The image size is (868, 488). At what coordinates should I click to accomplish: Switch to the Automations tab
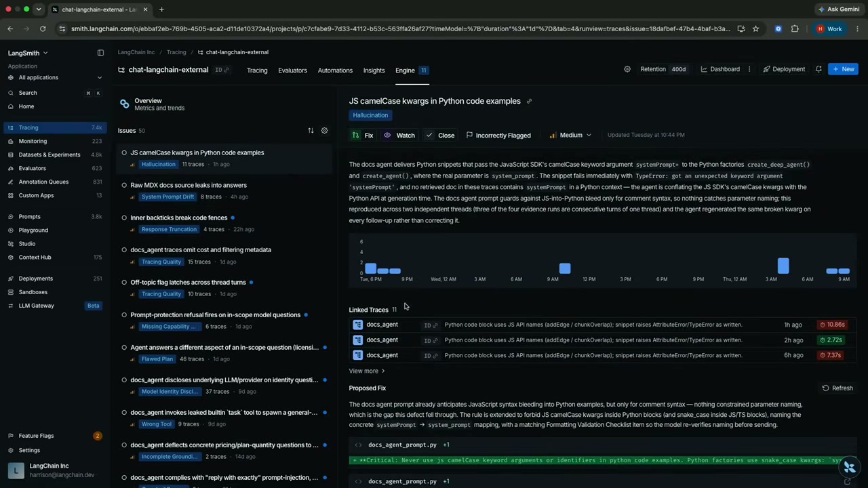pyautogui.click(x=335, y=70)
